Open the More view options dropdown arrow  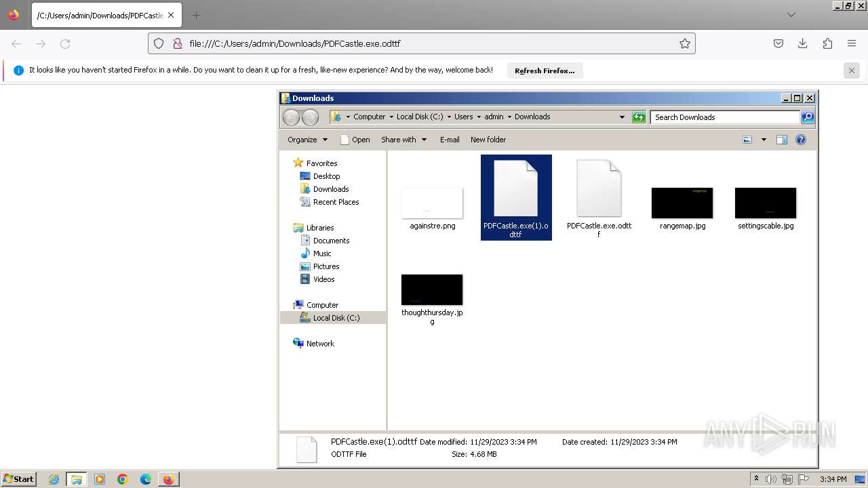(x=764, y=140)
